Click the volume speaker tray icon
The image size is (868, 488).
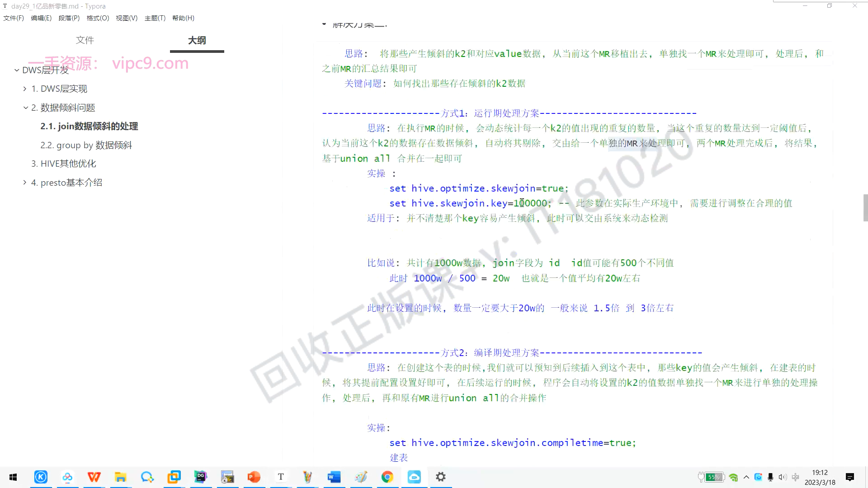point(783,477)
